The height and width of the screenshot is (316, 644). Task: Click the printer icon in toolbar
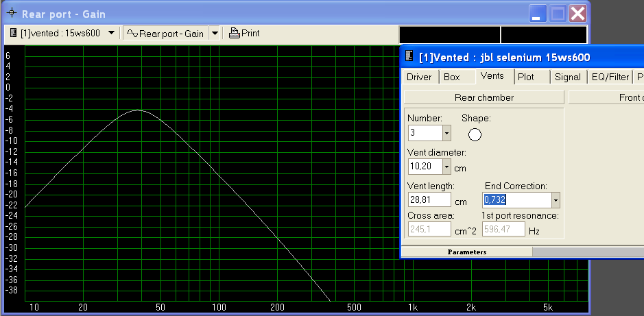pos(235,33)
